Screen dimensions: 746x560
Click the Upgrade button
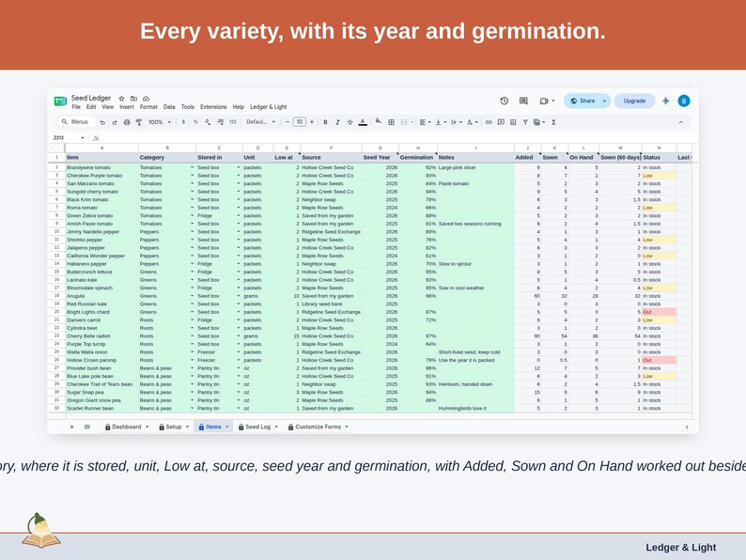point(635,101)
